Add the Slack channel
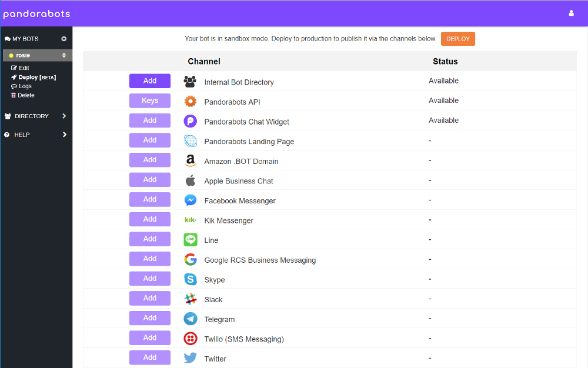This screenshot has width=588, height=368. click(x=150, y=298)
